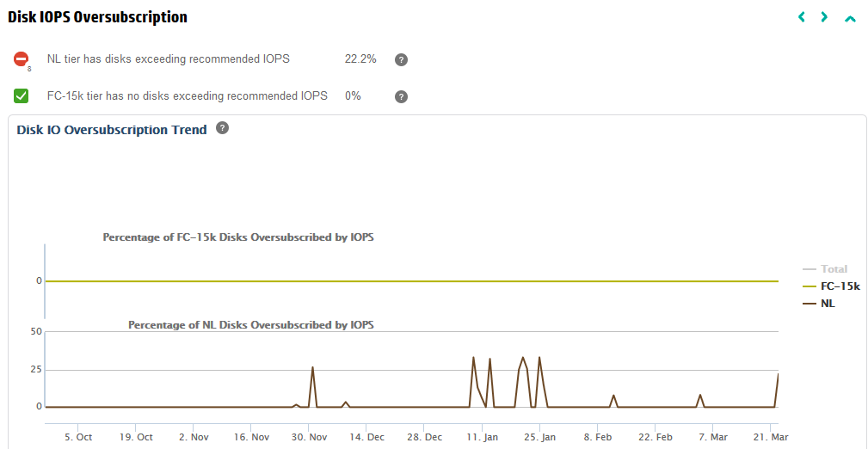Toggle the Total series in the legend
The height and width of the screenshot is (449, 868).
click(833, 269)
